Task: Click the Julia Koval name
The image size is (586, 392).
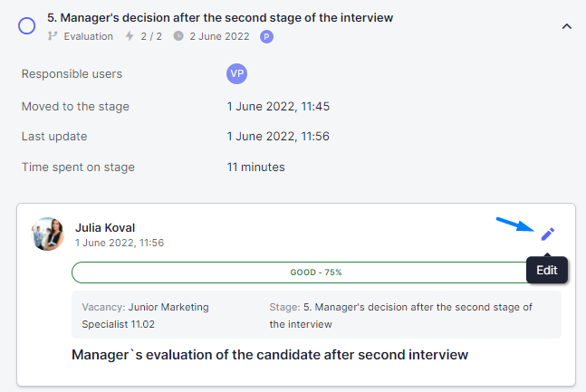Action: coord(105,227)
